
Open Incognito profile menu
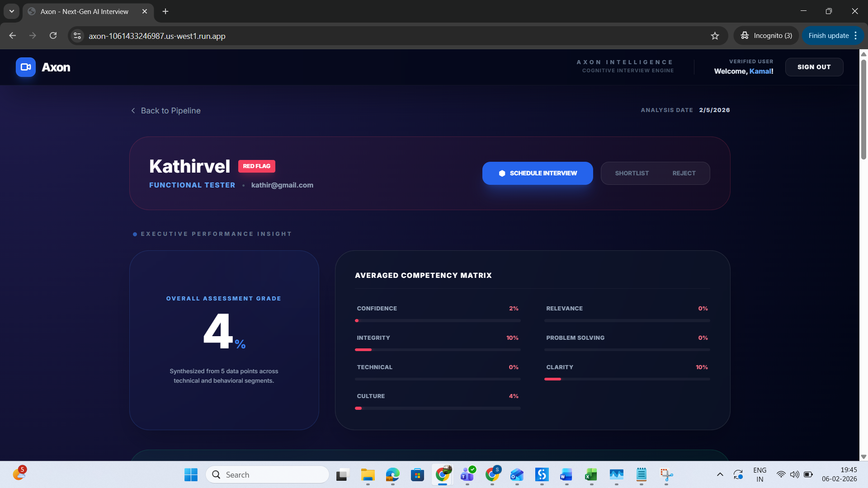pos(766,36)
